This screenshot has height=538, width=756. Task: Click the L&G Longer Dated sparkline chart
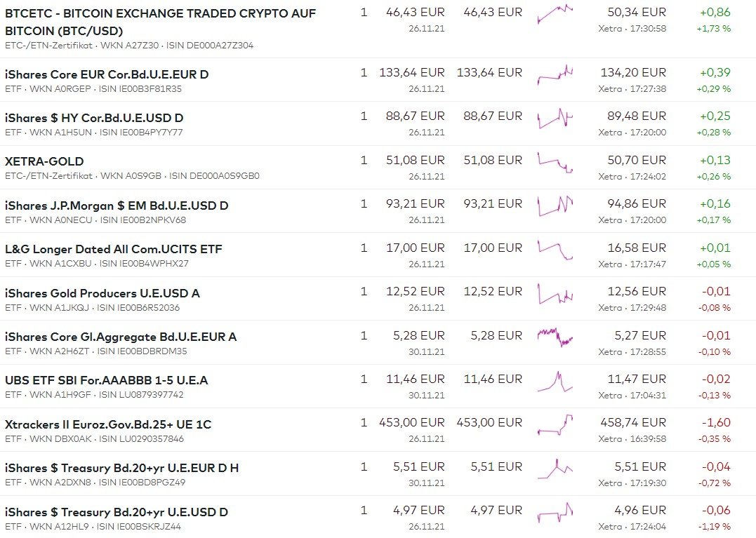click(x=555, y=250)
